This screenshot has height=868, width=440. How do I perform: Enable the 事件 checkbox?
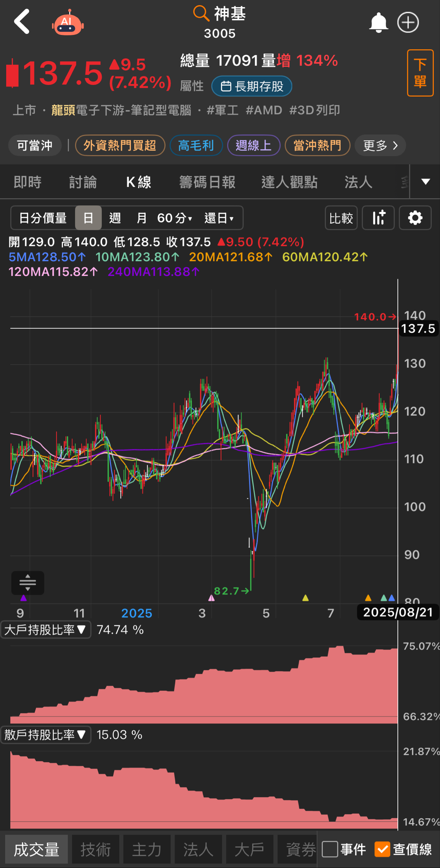point(330,849)
